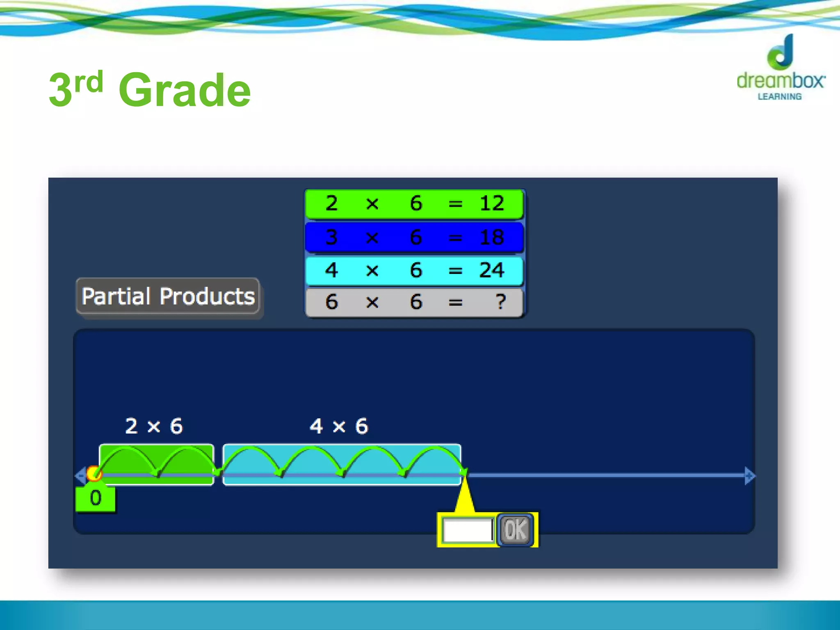Image resolution: width=840 pixels, height=630 pixels.
Task: Click the 3rd Grade slide title
Action: [150, 89]
